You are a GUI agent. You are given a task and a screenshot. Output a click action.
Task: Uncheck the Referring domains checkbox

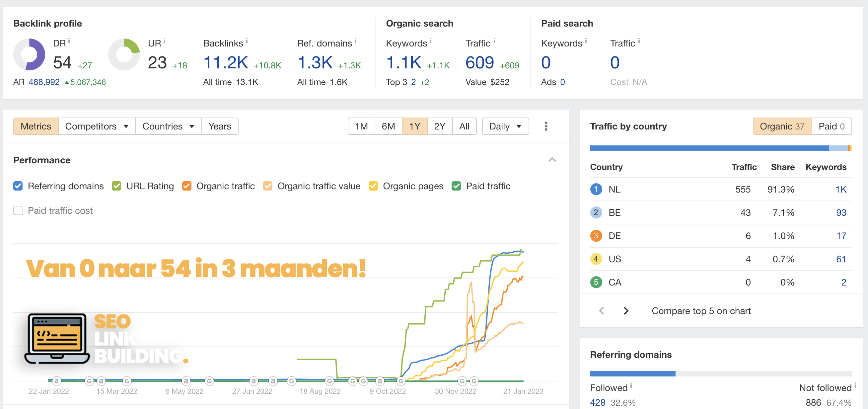coord(18,186)
